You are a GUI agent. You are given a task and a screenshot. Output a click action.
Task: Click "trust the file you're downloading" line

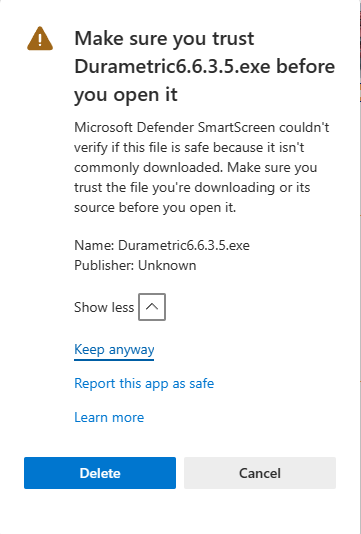pyautogui.click(x=174, y=187)
